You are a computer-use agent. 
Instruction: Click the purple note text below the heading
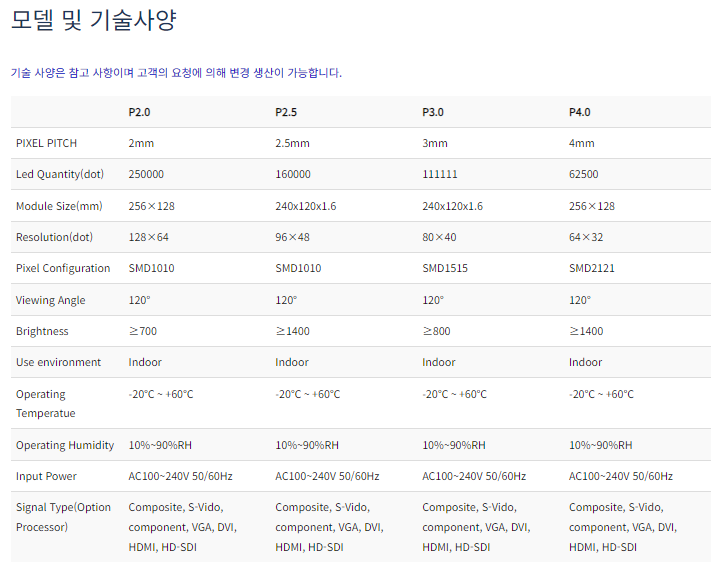176,73
